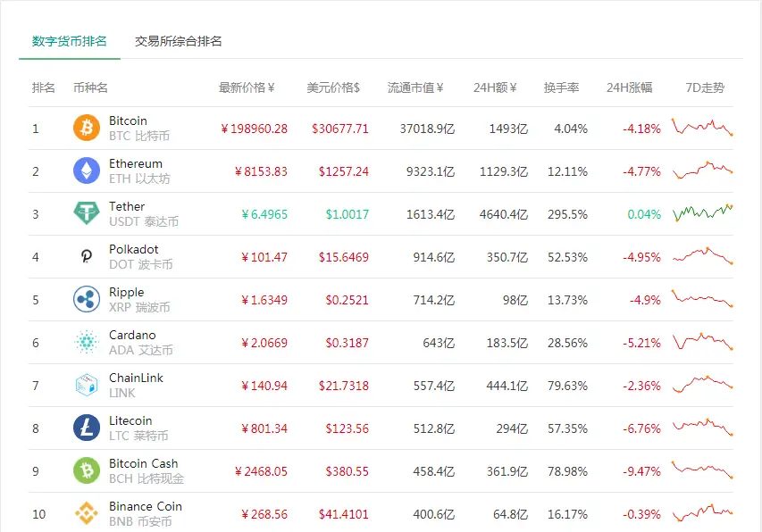Open the Ethereum name link
This screenshot has width=762, height=532.
tap(136, 163)
